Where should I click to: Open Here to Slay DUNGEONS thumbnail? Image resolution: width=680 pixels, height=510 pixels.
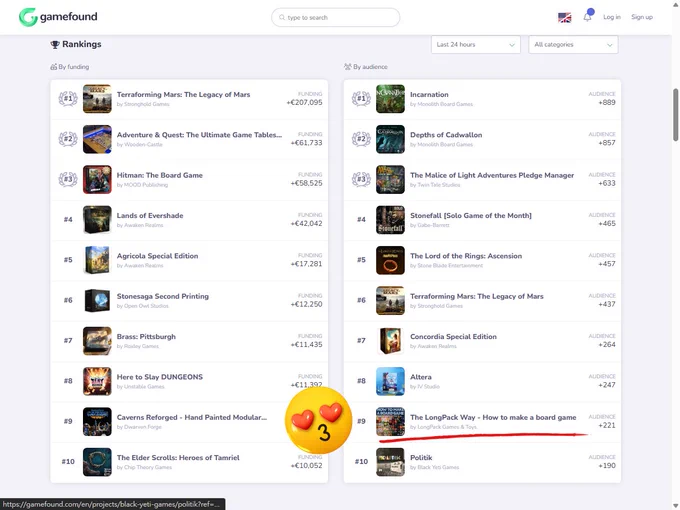tap(97, 381)
